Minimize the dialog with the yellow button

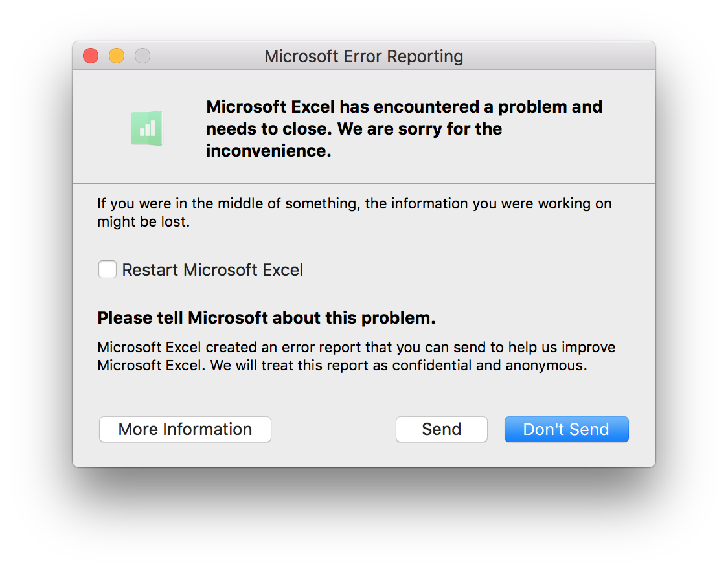[x=117, y=56]
